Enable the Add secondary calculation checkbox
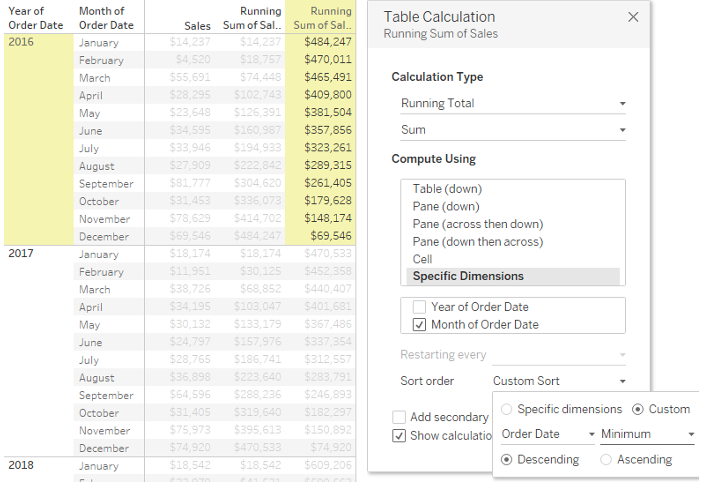The width and height of the screenshot is (701, 483). click(x=399, y=417)
